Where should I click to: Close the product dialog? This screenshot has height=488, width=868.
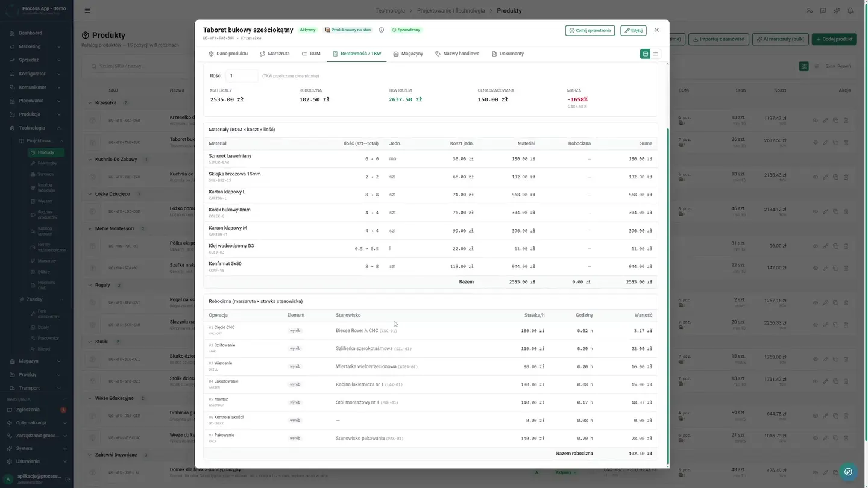click(x=656, y=30)
